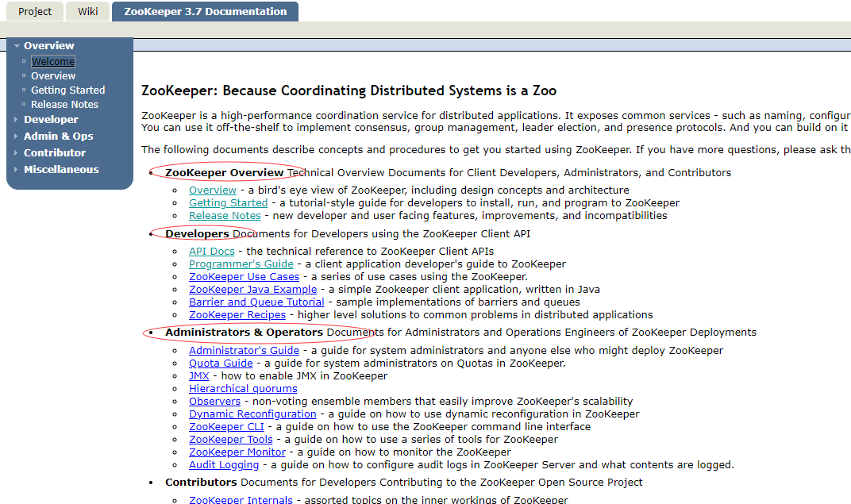Click the 'Administrators & Operators' bold heading

tap(245, 332)
